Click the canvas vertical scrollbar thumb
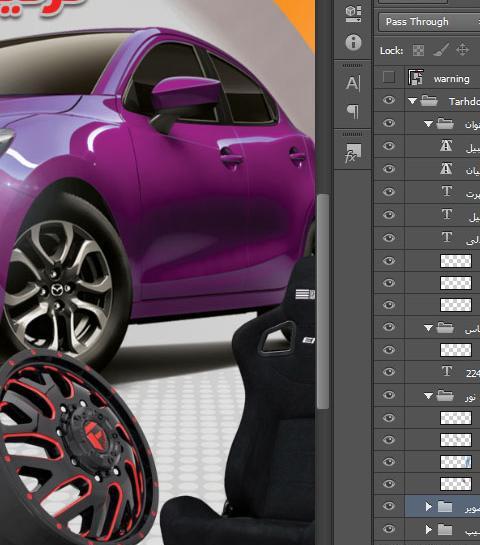 coord(323,301)
